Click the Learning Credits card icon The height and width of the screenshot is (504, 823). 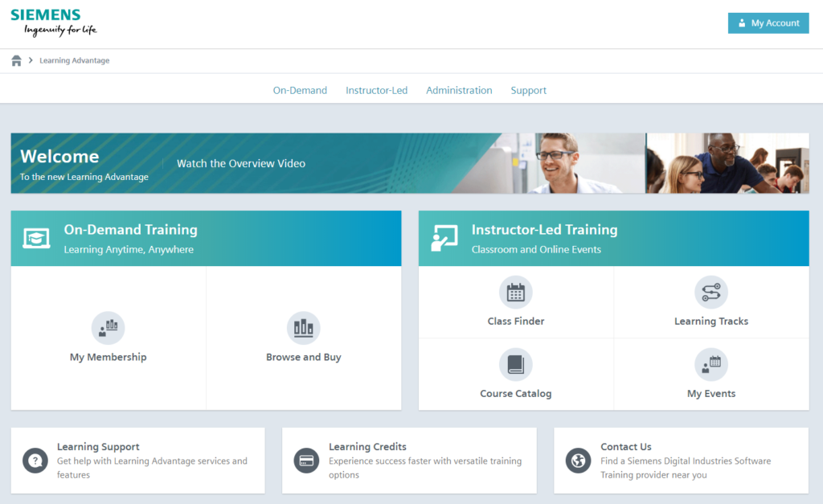[306, 461]
